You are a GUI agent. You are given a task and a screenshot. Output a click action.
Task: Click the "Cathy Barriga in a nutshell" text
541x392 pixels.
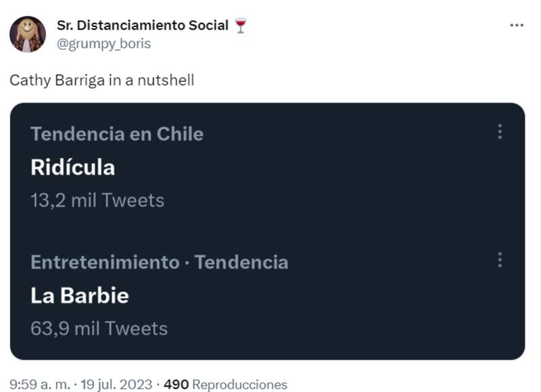click(x=101, y=80)
